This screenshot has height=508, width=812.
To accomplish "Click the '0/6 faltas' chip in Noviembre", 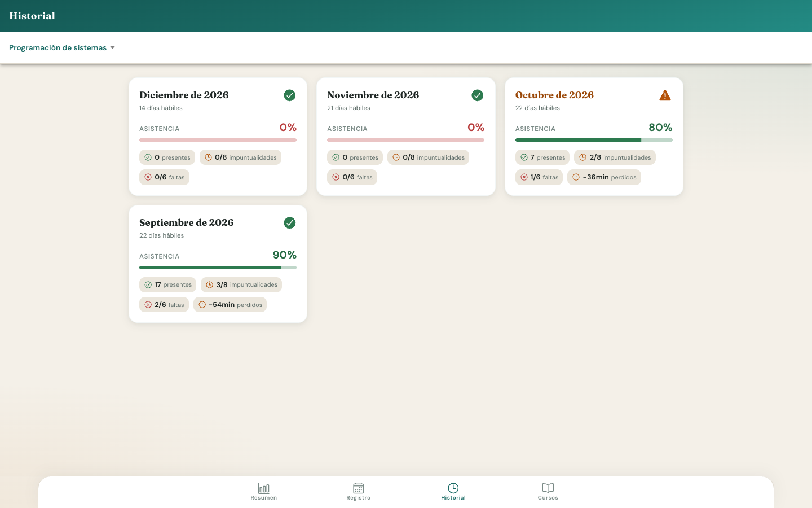I will point(352,177).
